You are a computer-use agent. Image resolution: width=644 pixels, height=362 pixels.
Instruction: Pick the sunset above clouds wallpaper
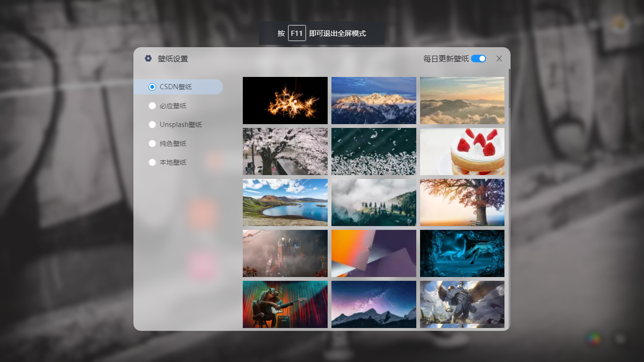pyautogui.click(x=462, y=101)
